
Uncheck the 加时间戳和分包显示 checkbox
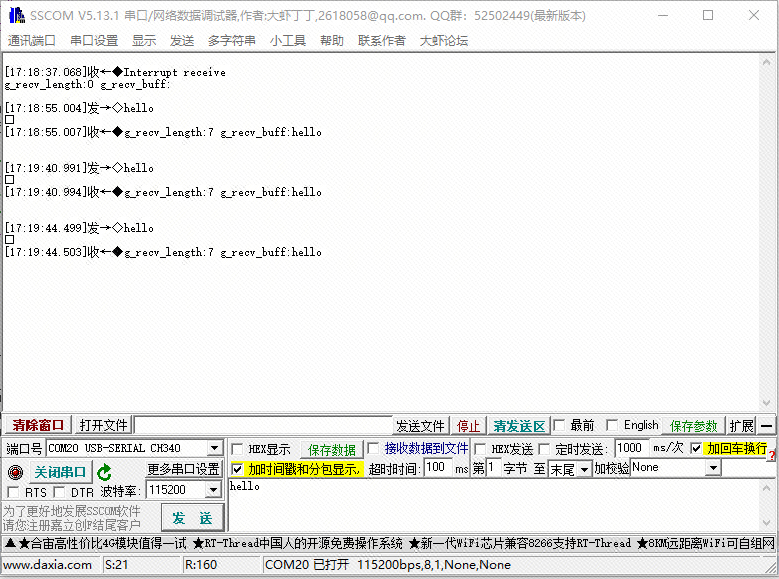(x=237, y=469)
